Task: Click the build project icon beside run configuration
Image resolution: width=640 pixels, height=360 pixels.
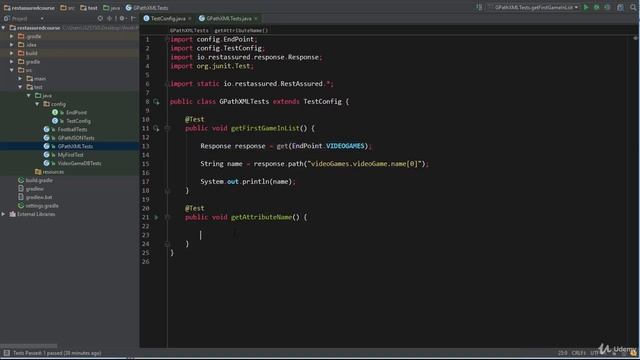Action: tap(479, 7)
